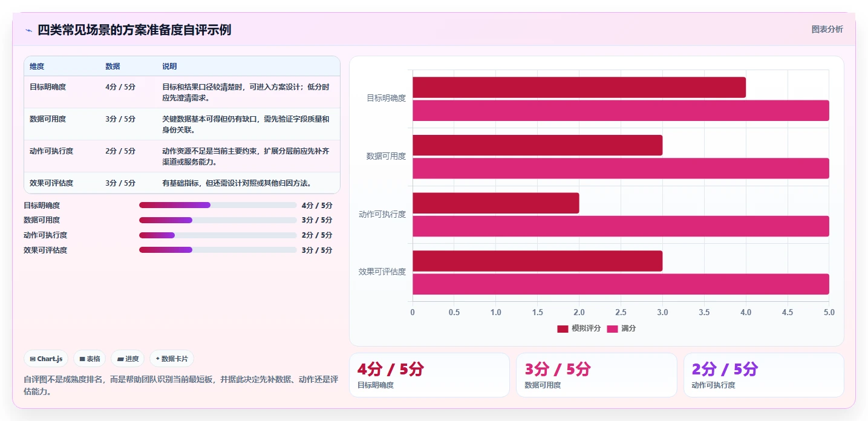Click the 动作可执行度 simulated score bar in chart
Screen dimensions: 868x421
point(496,203)
